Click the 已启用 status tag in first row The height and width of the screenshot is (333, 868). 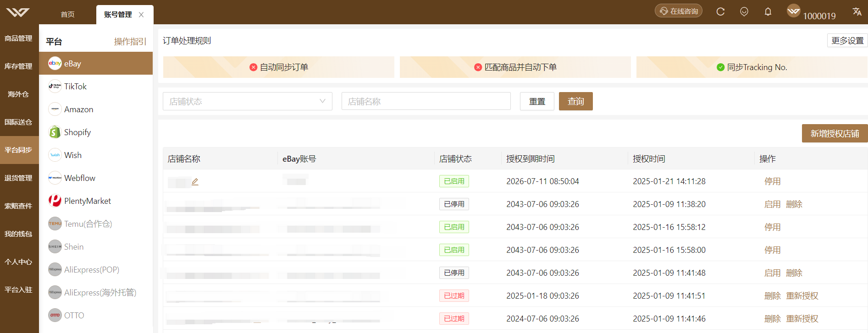coord(454,181)
